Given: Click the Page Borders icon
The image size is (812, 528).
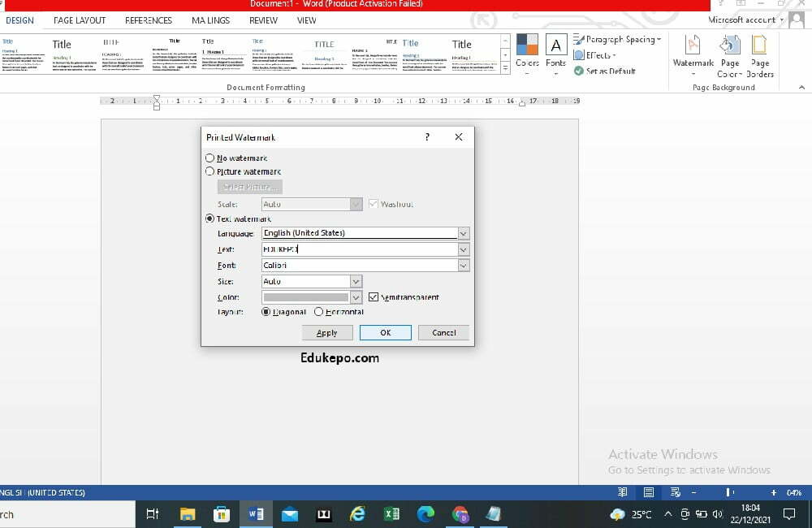Looking at the screenshot, I should point(761,55).
